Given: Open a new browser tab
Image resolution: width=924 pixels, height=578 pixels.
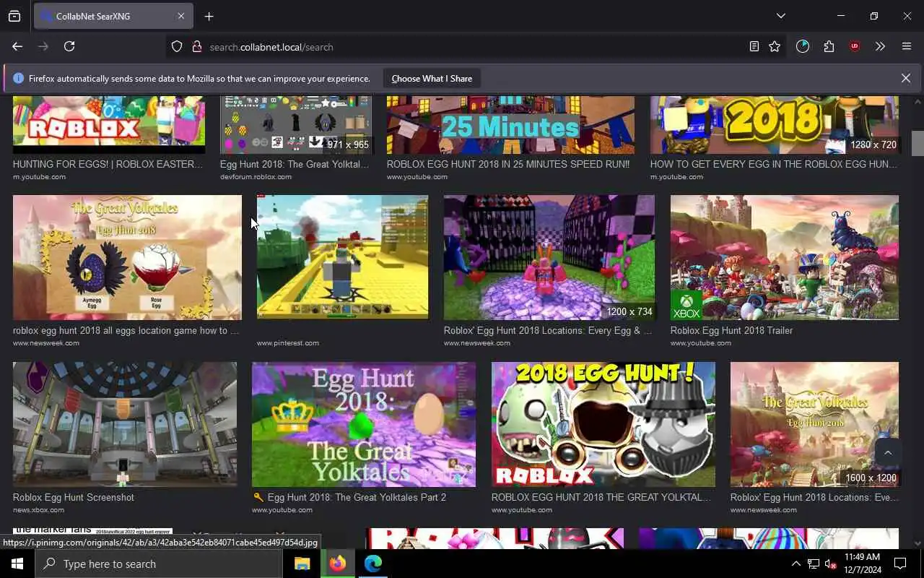Looking at the screenshot, I should point(209,16).
